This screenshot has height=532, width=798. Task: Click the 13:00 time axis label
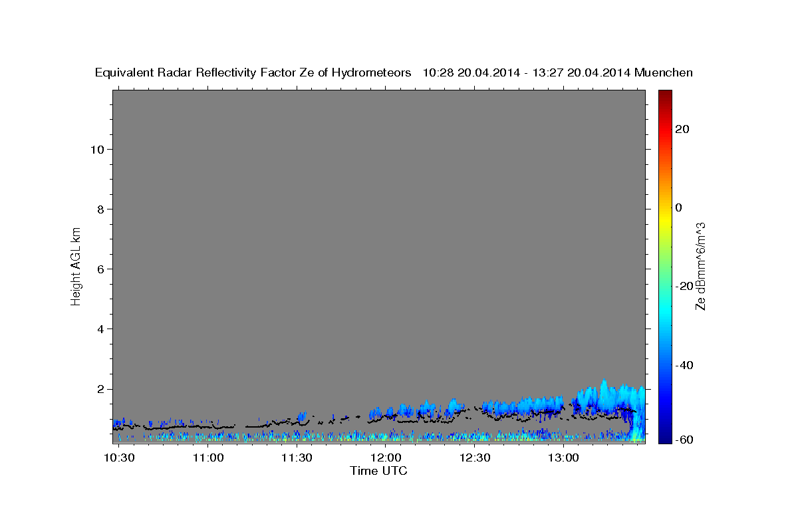click(x=563, y=458)
